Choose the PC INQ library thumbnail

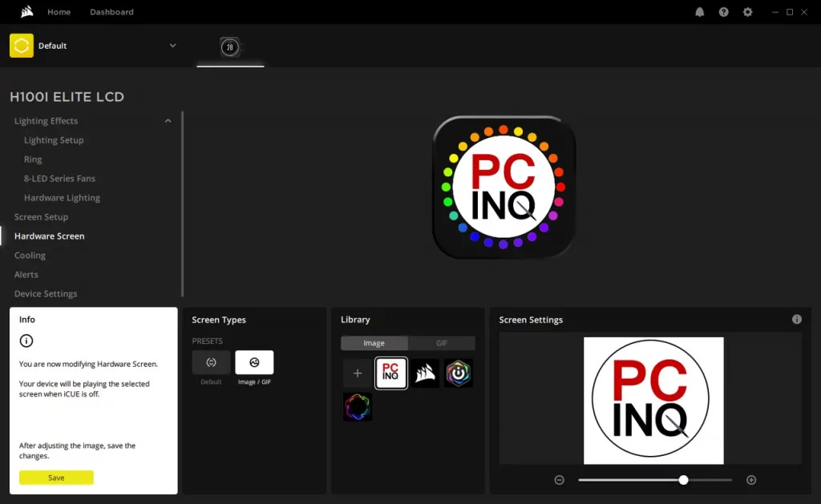click(391, 373)
